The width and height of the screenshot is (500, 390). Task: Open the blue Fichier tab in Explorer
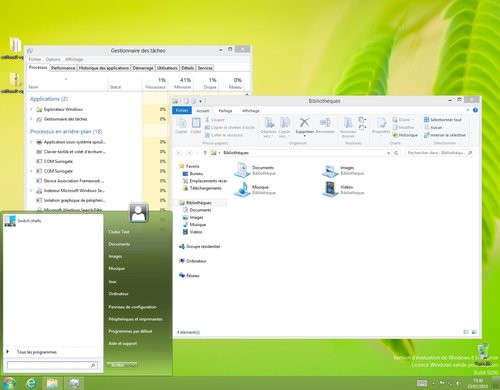(182, 110)
